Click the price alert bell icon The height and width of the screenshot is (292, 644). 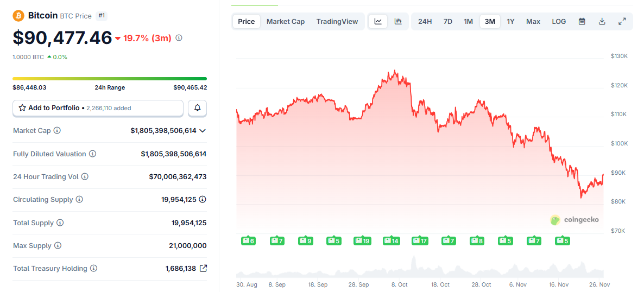(x=197, y=108)
